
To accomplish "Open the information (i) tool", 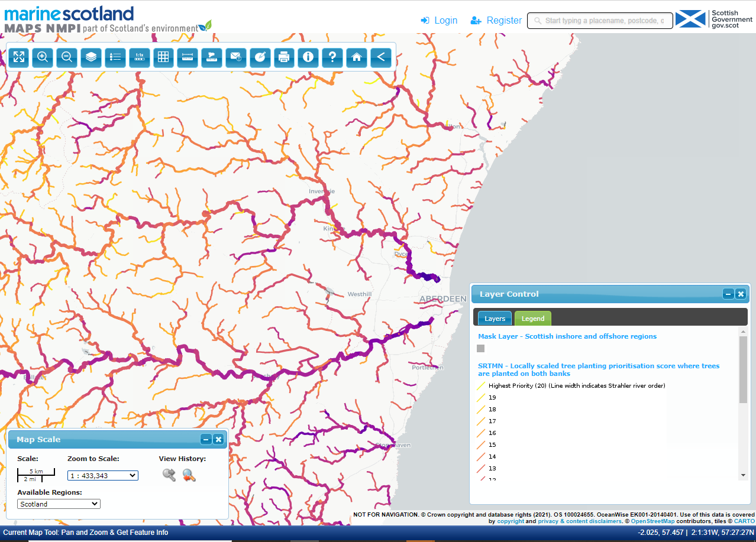I will (x=308, y=57).
